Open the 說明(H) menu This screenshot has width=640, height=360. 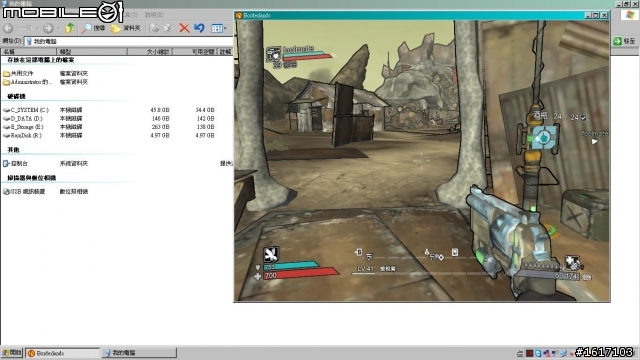(x=154, y=15)
